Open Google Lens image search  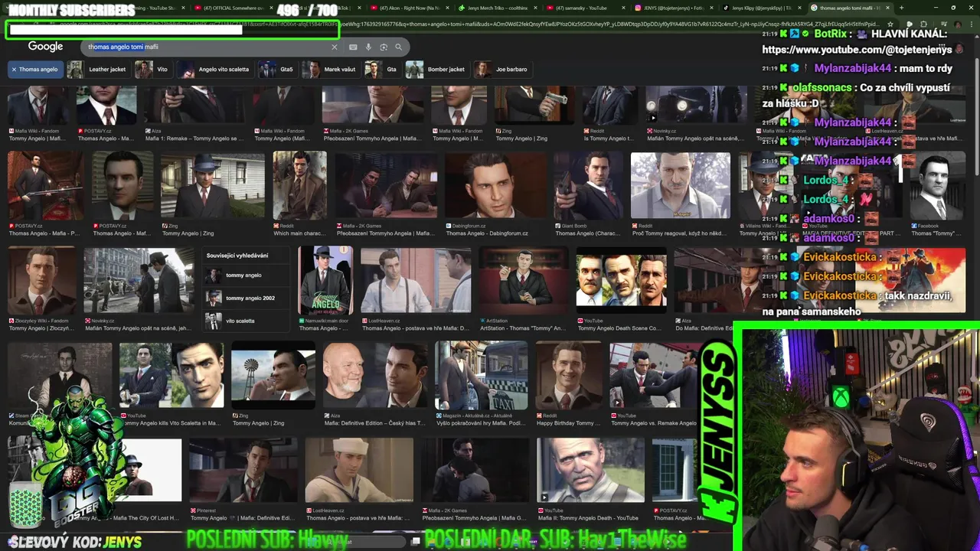[384, 47]
